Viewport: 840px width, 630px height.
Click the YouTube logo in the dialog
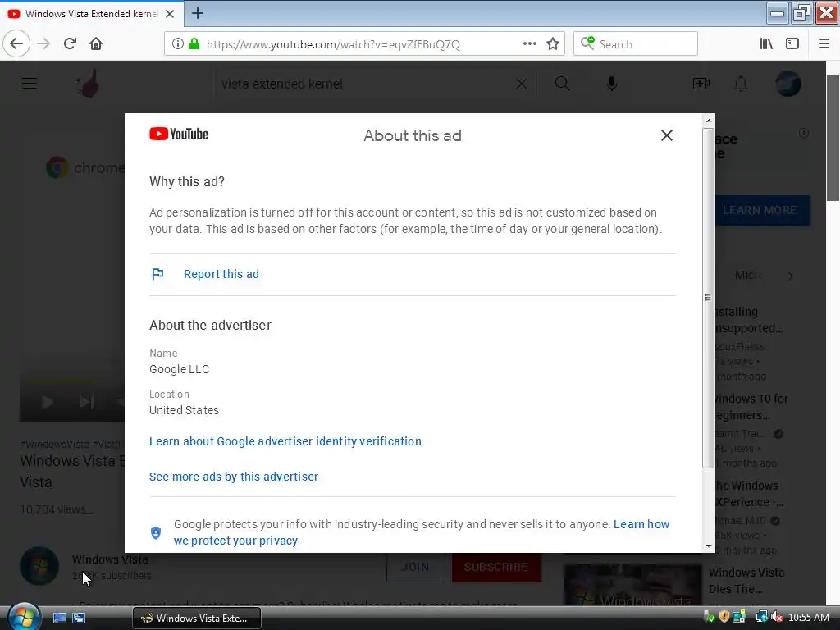pyautogui.click(x=179, y=134)
